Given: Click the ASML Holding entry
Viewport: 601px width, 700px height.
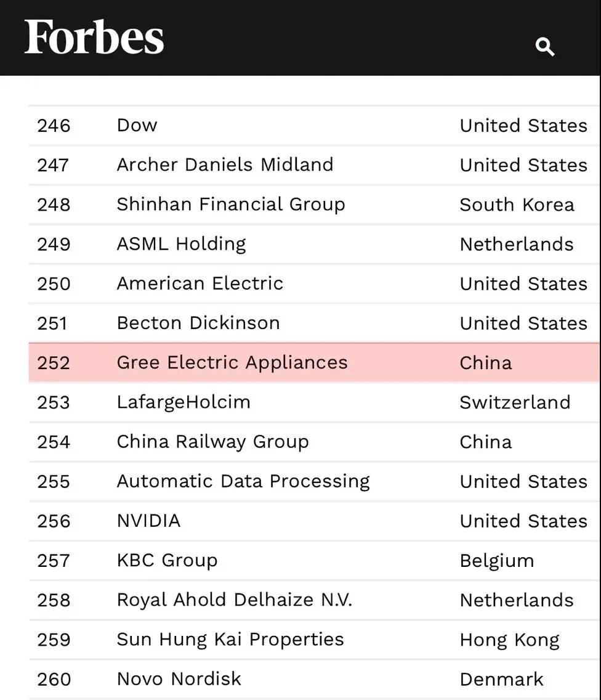Looking at the screenshot, I should coord(181,244).
